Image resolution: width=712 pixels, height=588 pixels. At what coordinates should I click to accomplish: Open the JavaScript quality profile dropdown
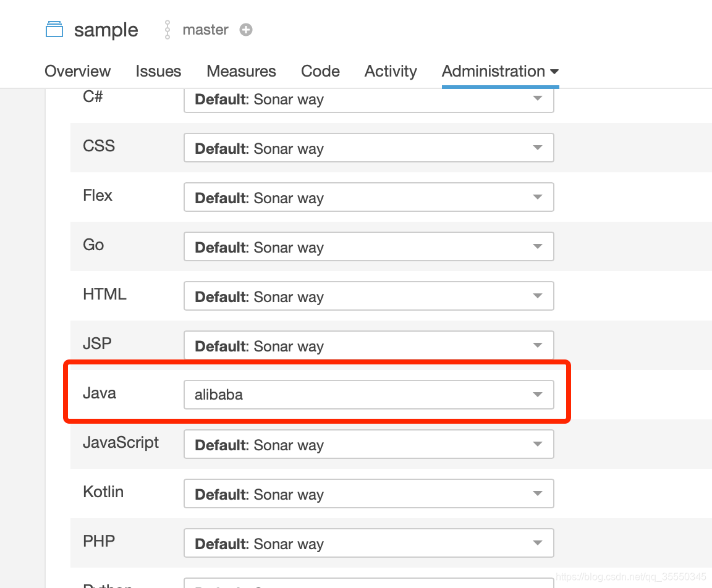tap(369, 444)
